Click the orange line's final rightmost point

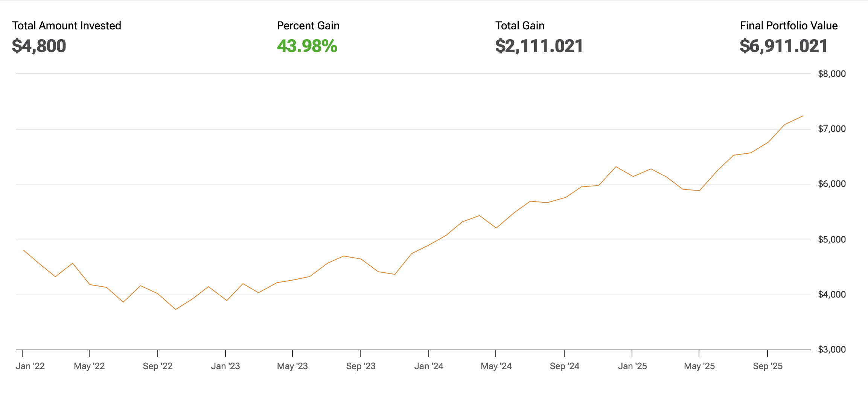(x=803, y=116)
